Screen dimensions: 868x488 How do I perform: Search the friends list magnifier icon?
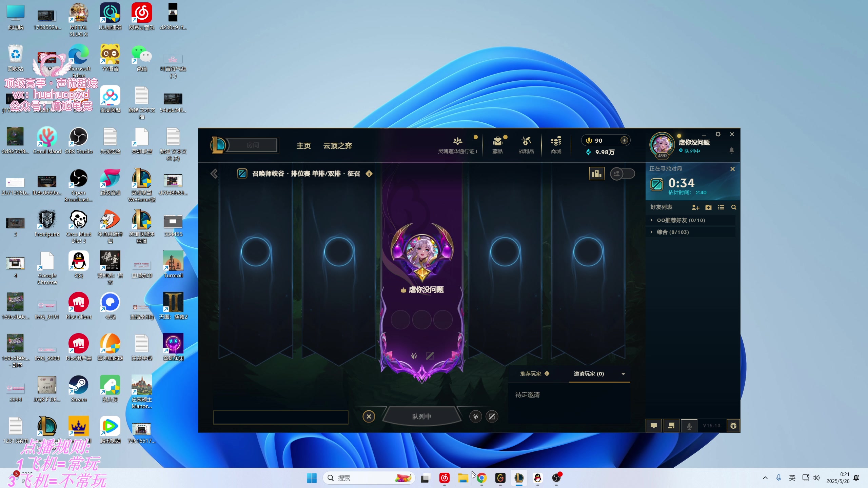pyautogui.click(x=734, y=207)
